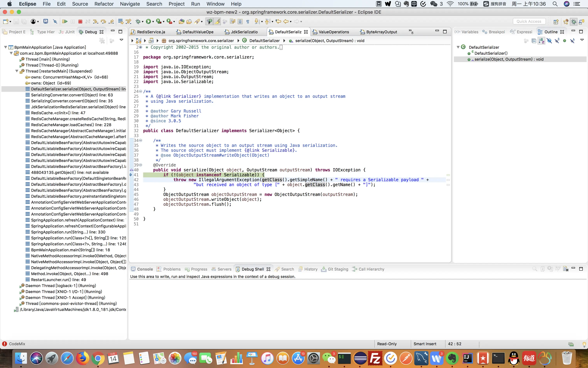Open the Navigate menu
The height and width of the screenshot is (368, 588).
130,4
